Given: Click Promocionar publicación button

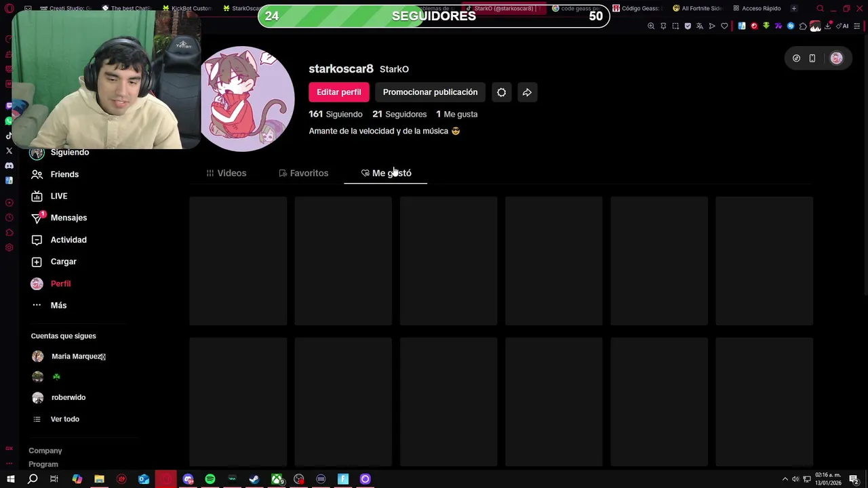Looking at the screenshot, I should 430,92.
